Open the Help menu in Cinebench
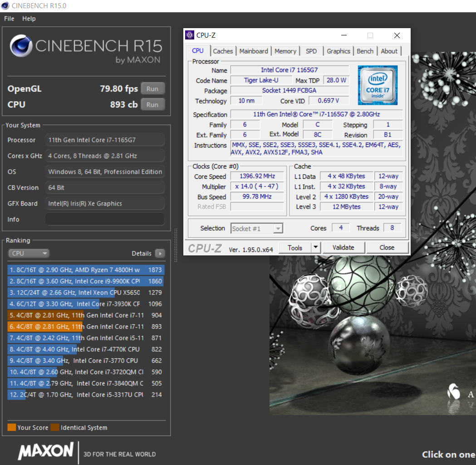Viewport: 476px width, 465px height. pyautogui.click(x=29, y=19)
